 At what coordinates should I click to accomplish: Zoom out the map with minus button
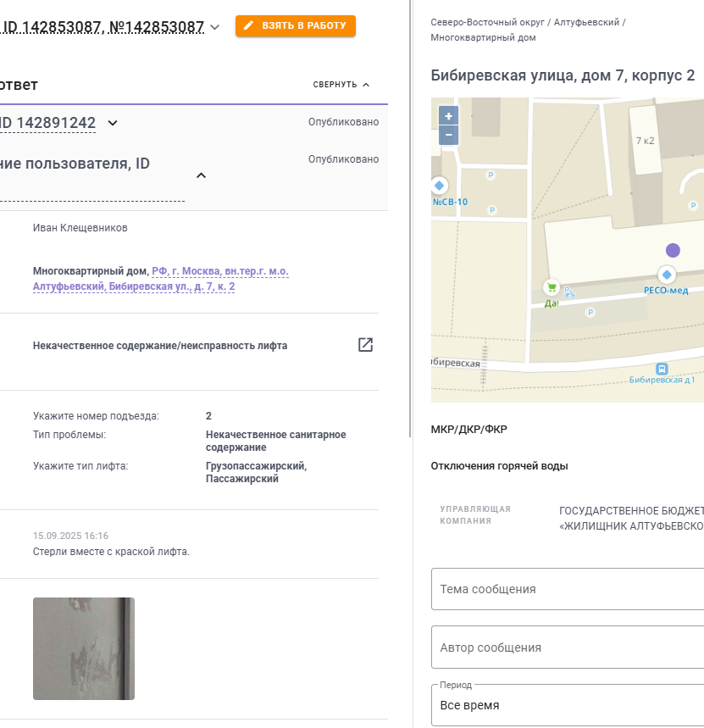[448, 135]
